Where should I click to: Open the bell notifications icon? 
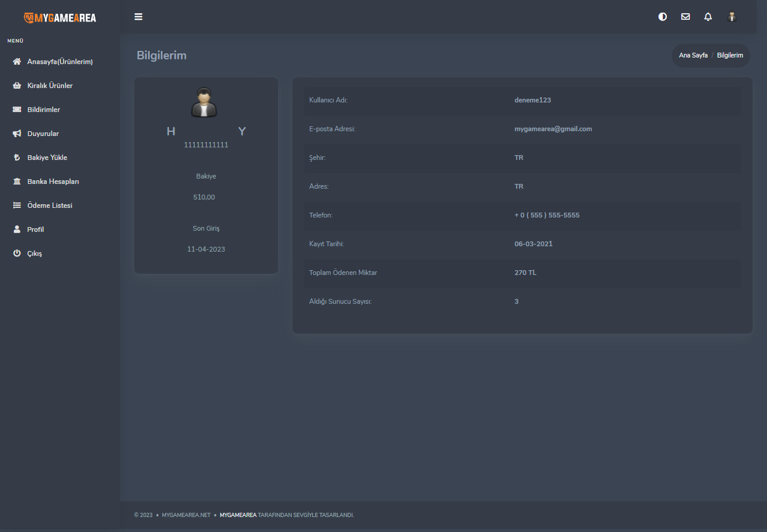point(708,17)
